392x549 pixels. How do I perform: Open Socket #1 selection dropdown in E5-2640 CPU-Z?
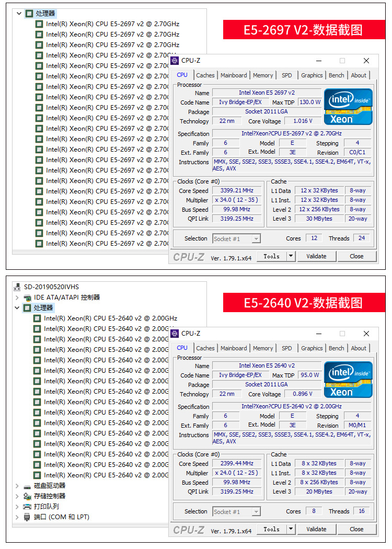[256, 511]
